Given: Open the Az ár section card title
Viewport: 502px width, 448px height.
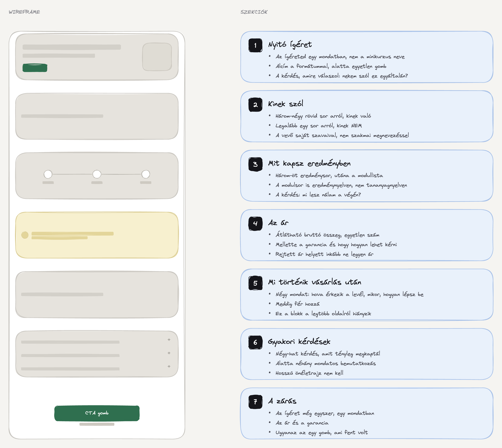Looking at the screenshot, I should coord(278,223).
